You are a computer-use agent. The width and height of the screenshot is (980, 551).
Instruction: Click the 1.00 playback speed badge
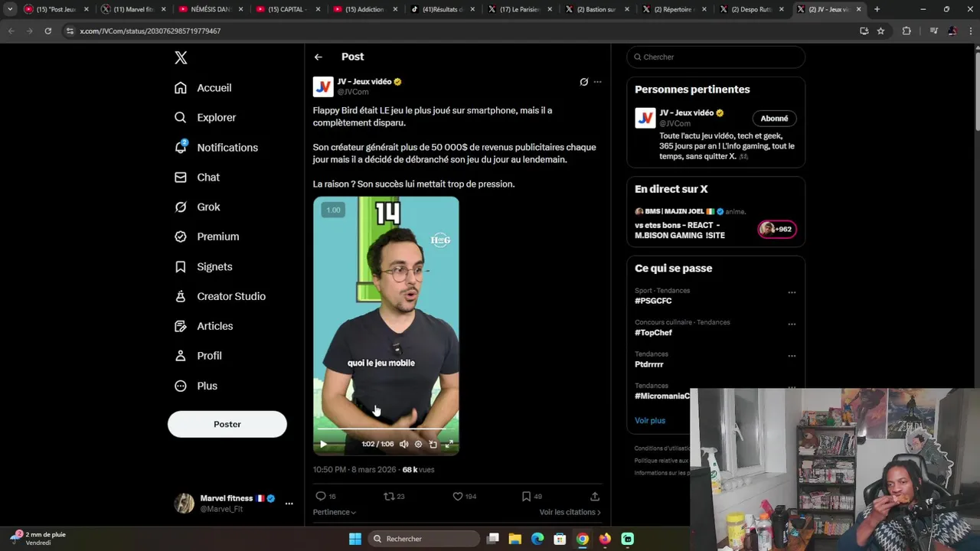[x=333, y=210]
